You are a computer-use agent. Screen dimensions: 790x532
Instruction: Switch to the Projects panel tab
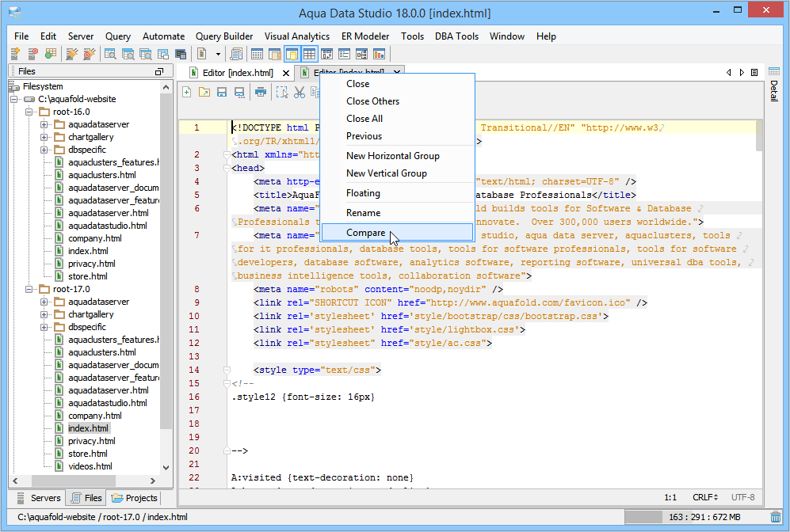135,498
